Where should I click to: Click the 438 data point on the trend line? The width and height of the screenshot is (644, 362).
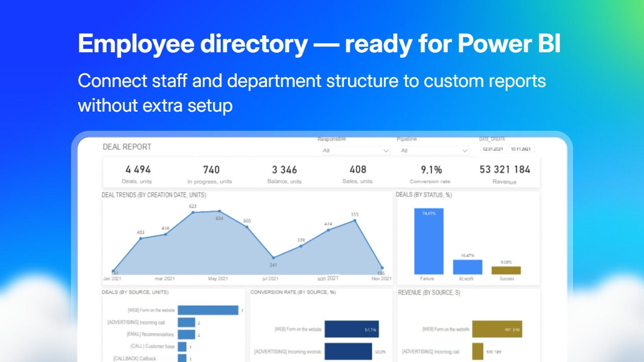(x=166, y=234)
